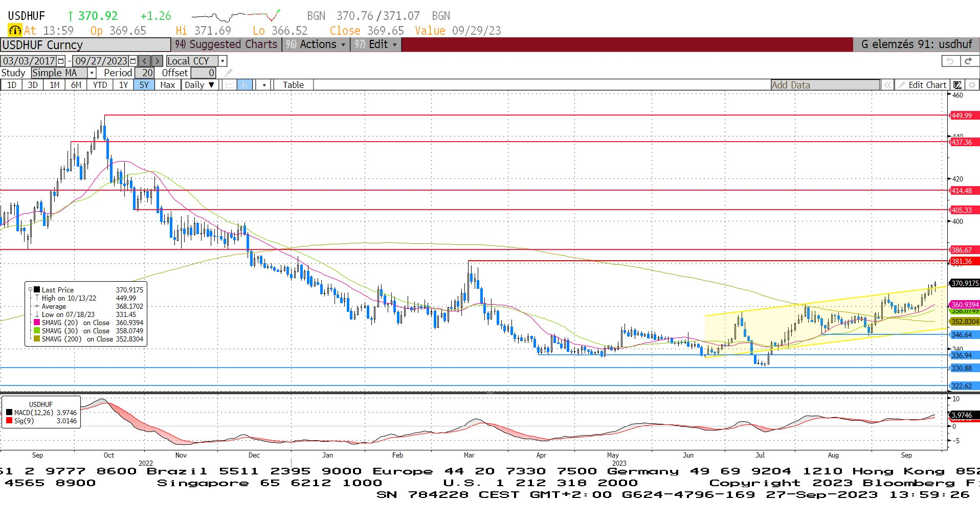Click the intraday sparkline mini chart
The width and height of the screenshot is (980, 523).
[236, 16]
